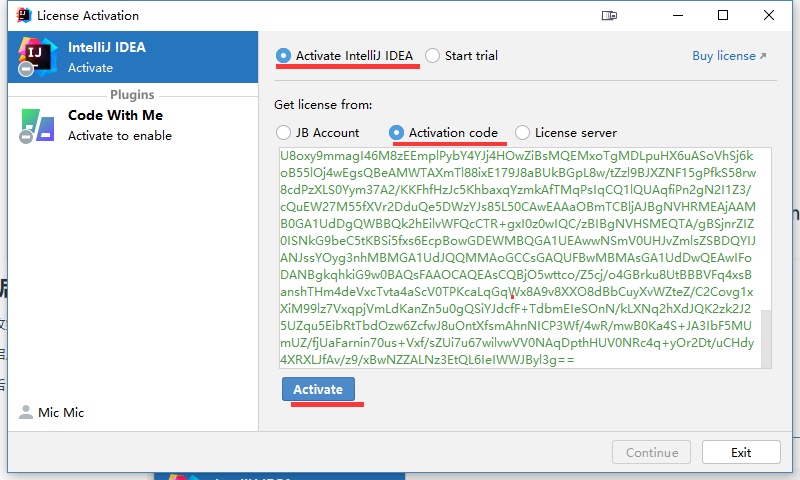Click the Continue button

click(x=652, y=452)
